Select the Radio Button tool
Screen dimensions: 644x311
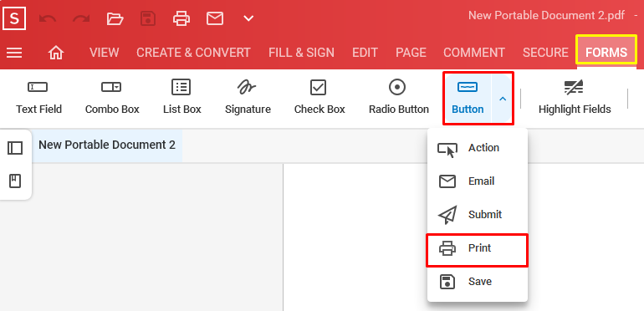click(399, 98)
